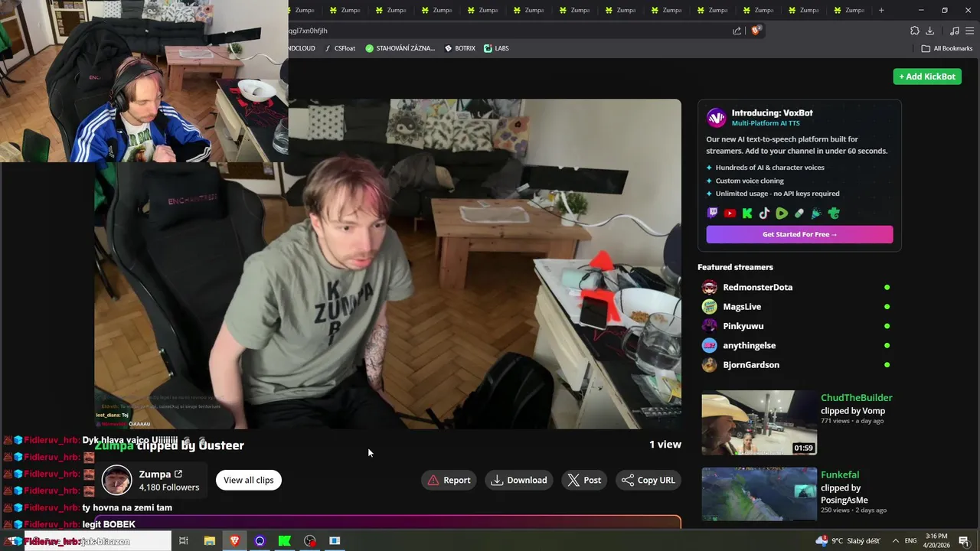Click the BjornGardson streamer name
The image size is (980, 551).
tap(751, 365)
